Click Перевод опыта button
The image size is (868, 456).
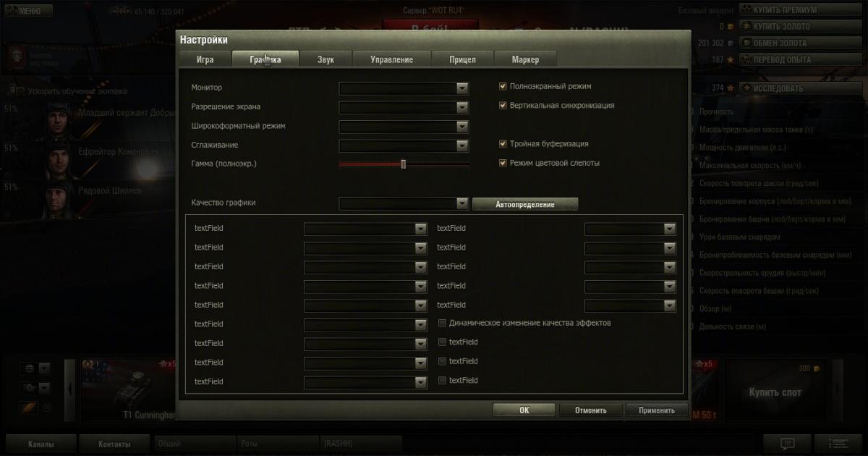[800, 60]
